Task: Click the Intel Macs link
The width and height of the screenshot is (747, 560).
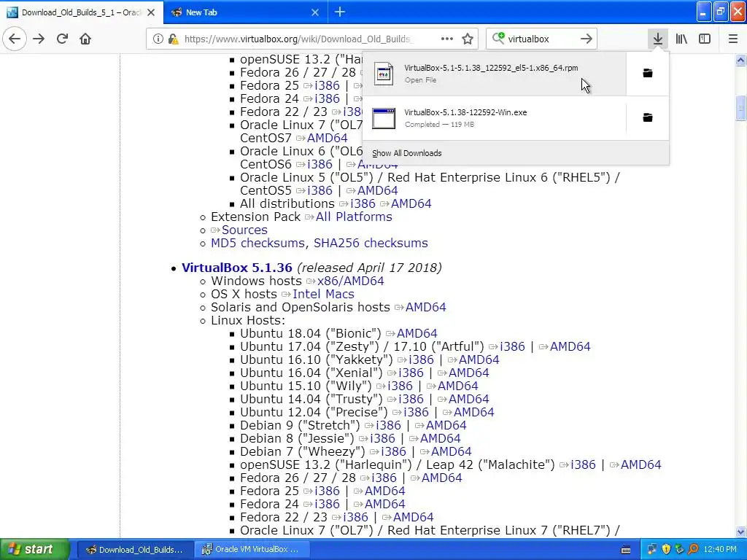Action: point(323,295)
